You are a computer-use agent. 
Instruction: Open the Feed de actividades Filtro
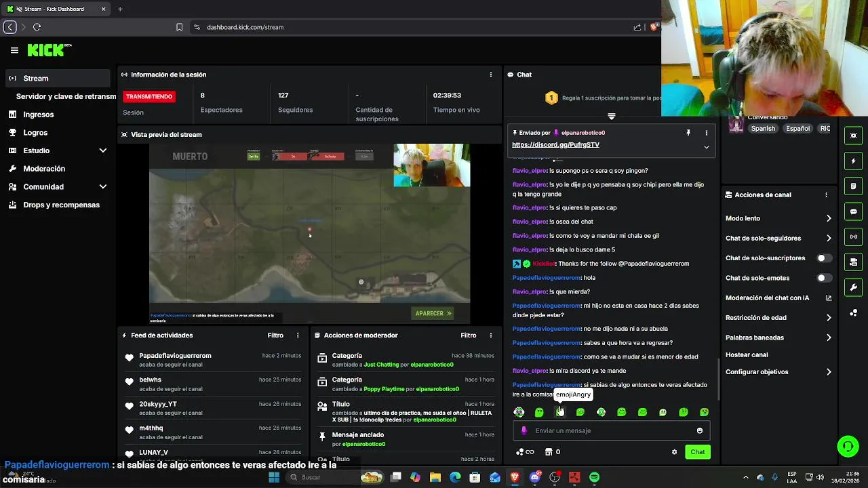[x=275, y=335]
